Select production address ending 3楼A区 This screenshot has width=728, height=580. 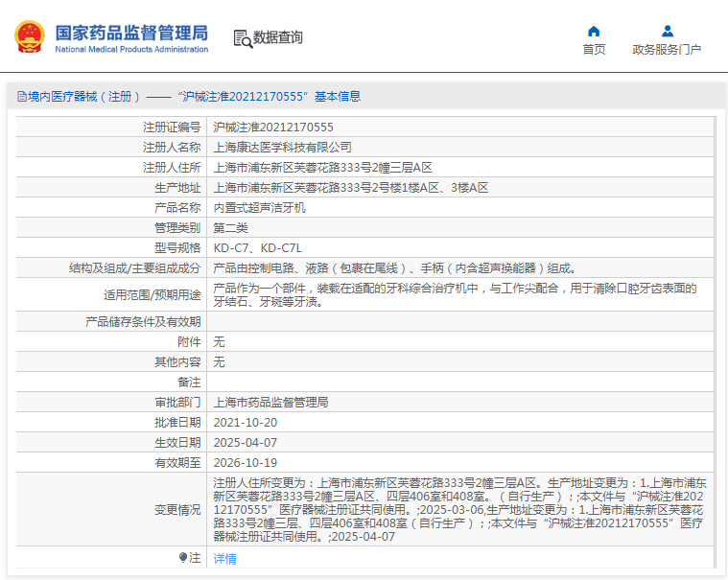[x=350, y=188]
